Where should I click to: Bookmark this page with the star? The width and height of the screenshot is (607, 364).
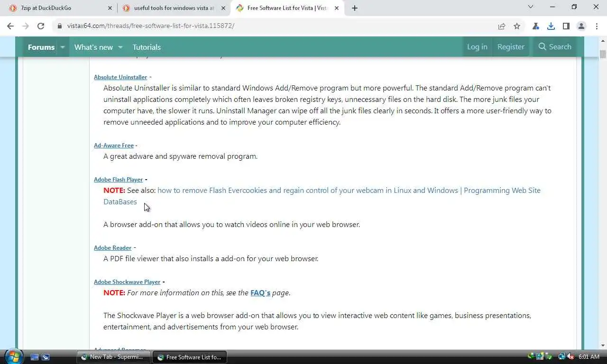517,26
